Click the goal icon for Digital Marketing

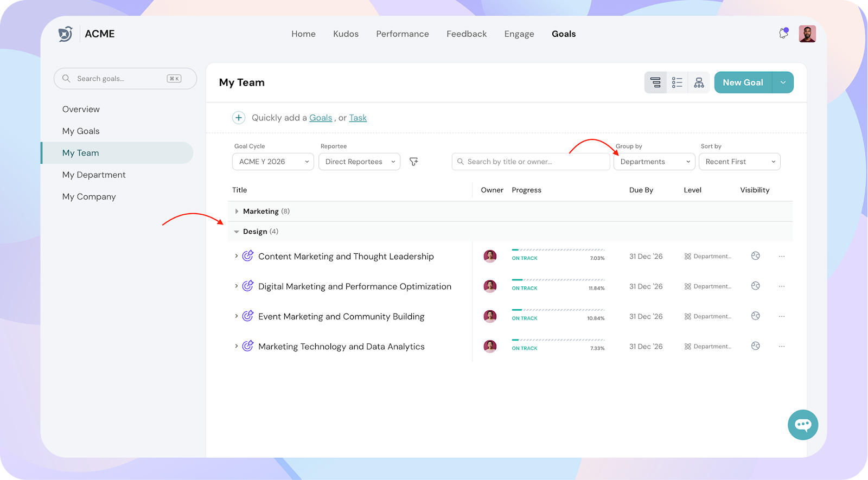tap(248, 286)
